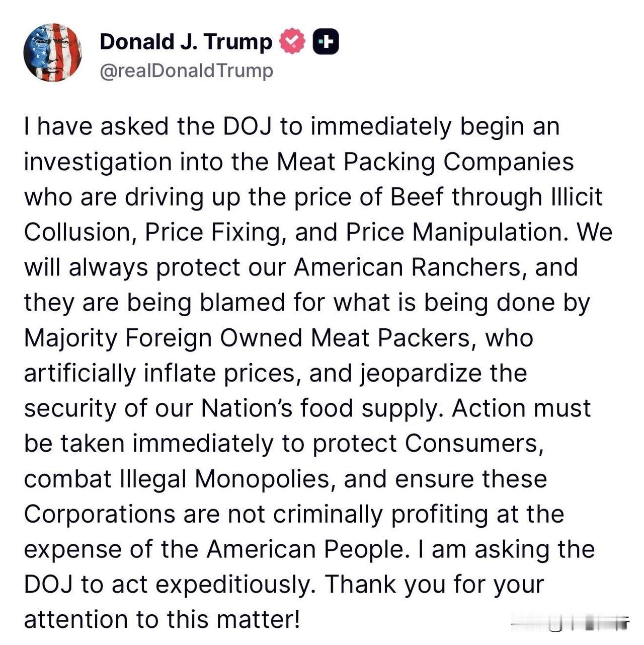Open the @realDonaldTrump handle link
The image size is (644, 645).
point(186,71)
